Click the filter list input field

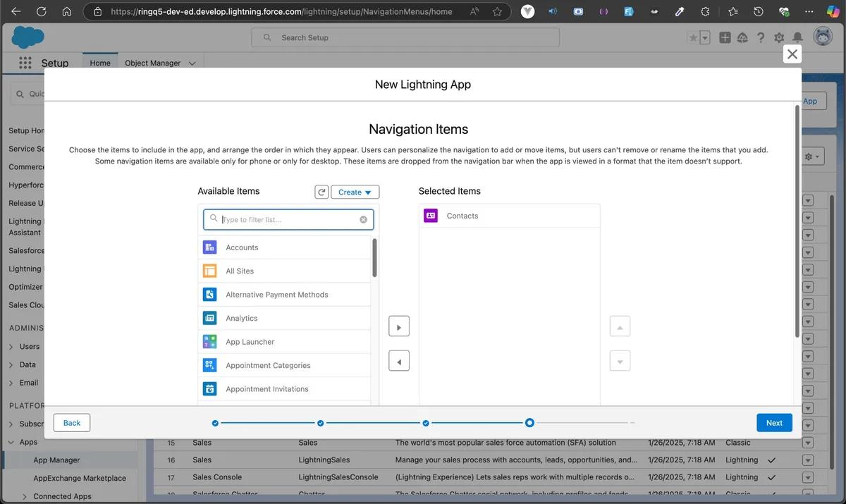(x=288, y=219)
